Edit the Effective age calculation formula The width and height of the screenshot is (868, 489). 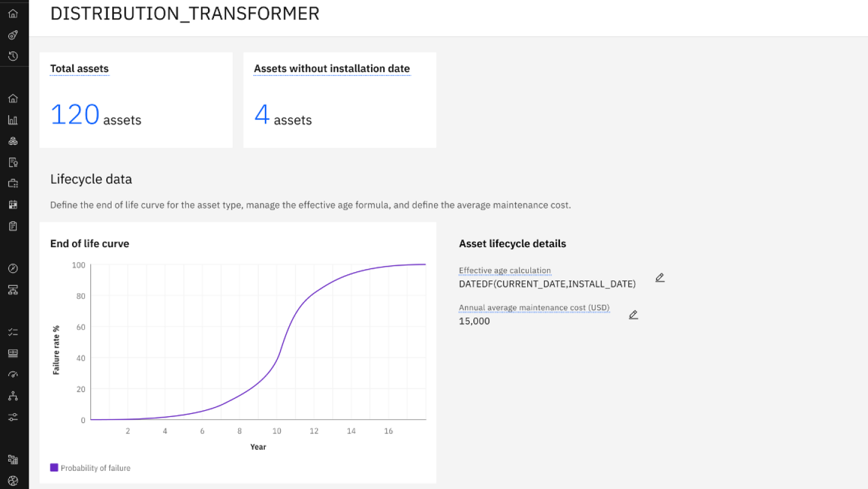coord(660,278)
